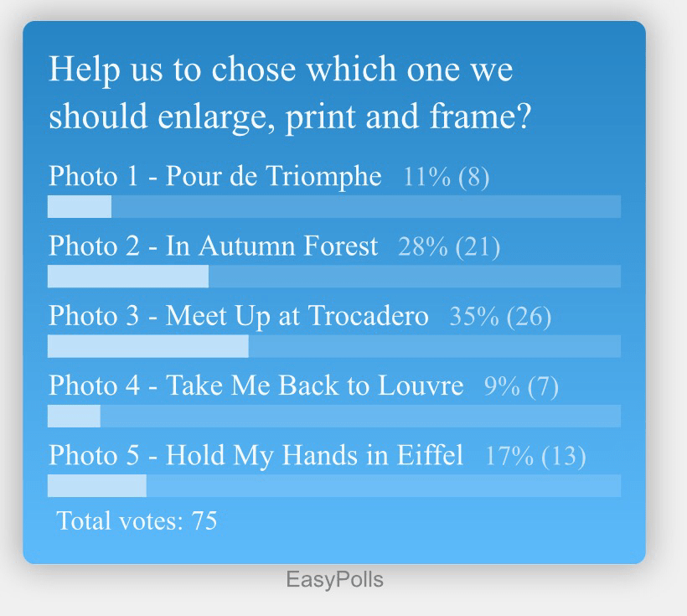Click the Photo 5 - Hold My Hands in Eiffel label

pyautogui.click(x=256, y=455)
